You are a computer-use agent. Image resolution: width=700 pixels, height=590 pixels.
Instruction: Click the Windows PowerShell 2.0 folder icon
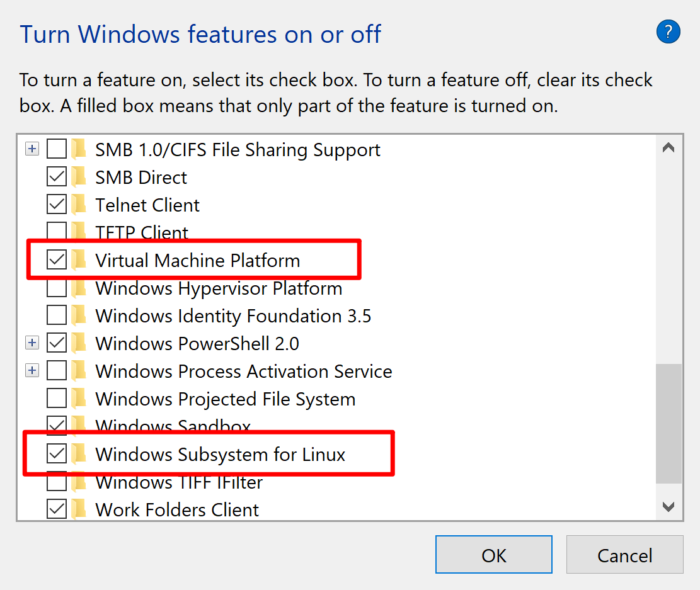79,343
